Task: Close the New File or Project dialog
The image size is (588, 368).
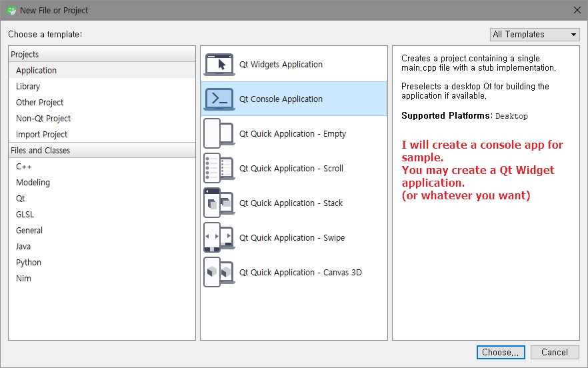Action: pos(577,10)
